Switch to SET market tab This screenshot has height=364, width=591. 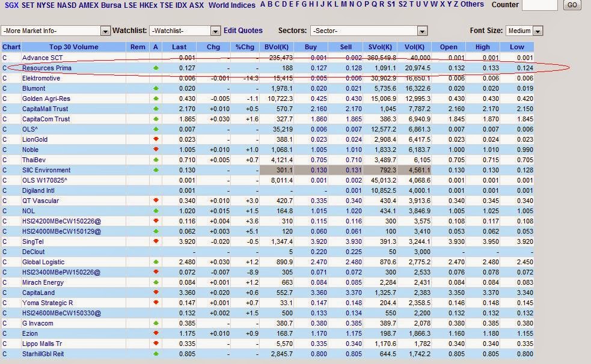(28, 5)
